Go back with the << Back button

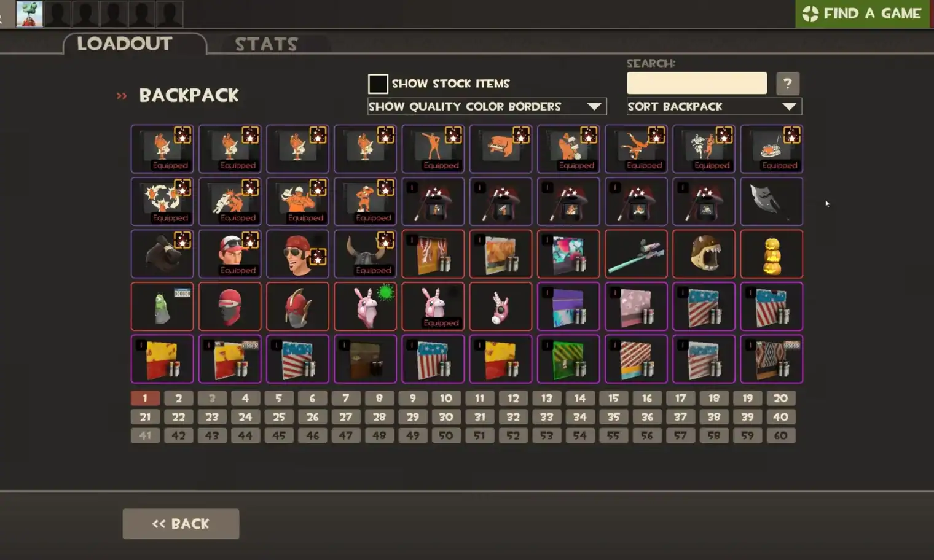[x=181, y=524]
